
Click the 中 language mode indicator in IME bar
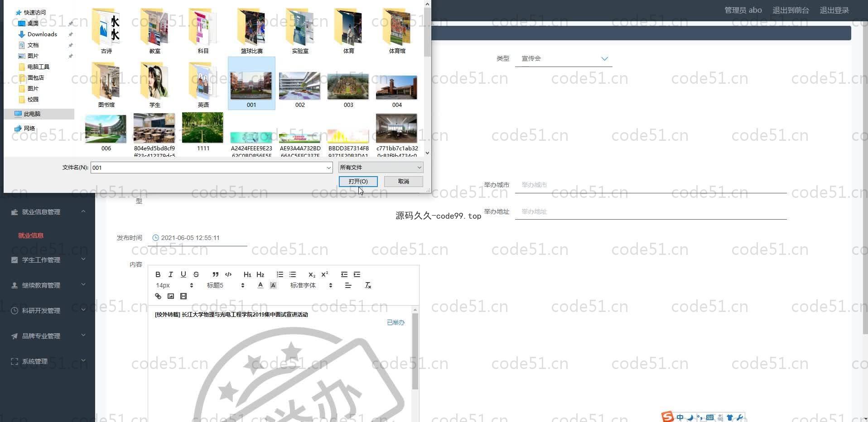pos(680,417)
